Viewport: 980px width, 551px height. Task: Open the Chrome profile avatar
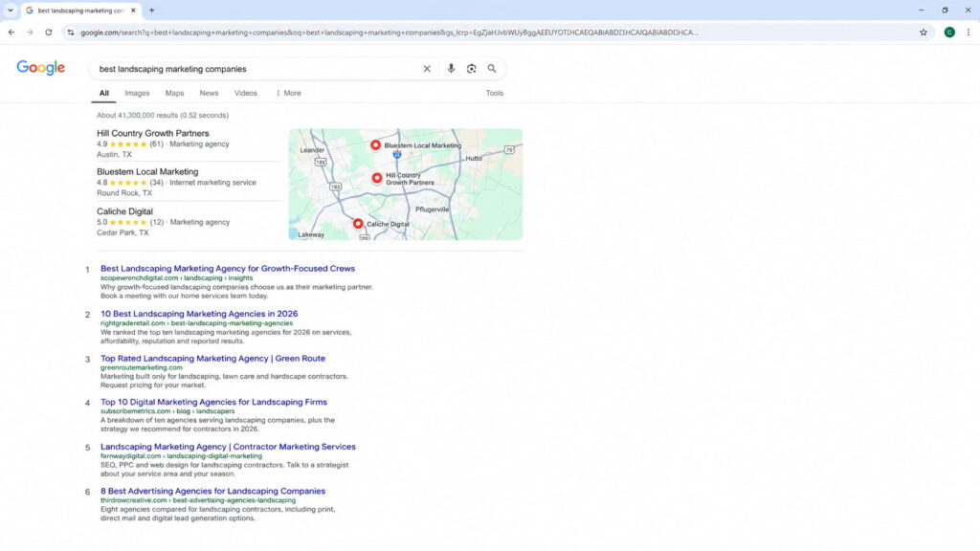click(x=949, y=33)
